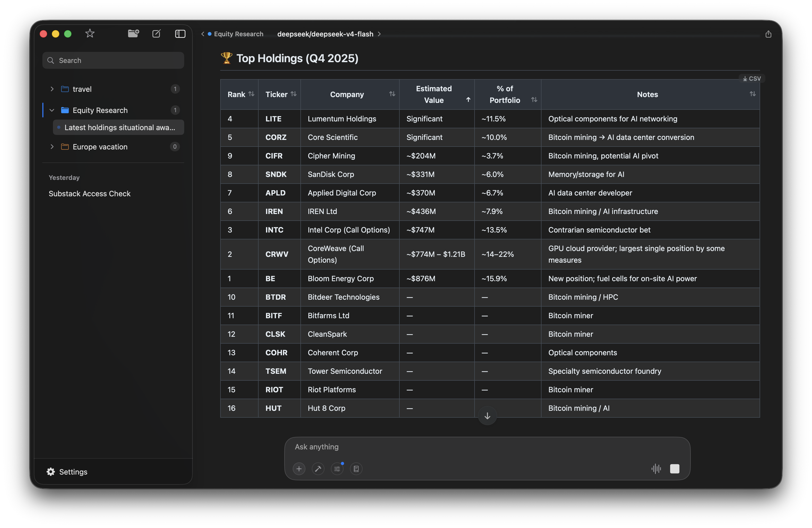Select the IREN Ltd cell

coord(350,211)
